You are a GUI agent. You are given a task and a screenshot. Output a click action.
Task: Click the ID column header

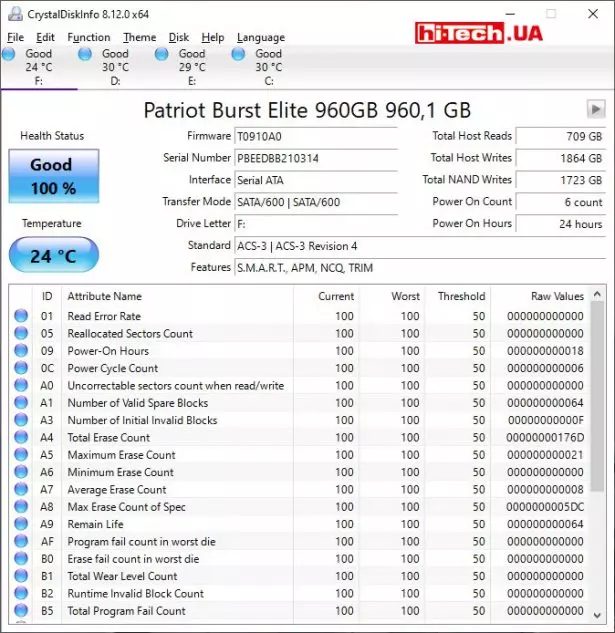(x=47, y=296)
